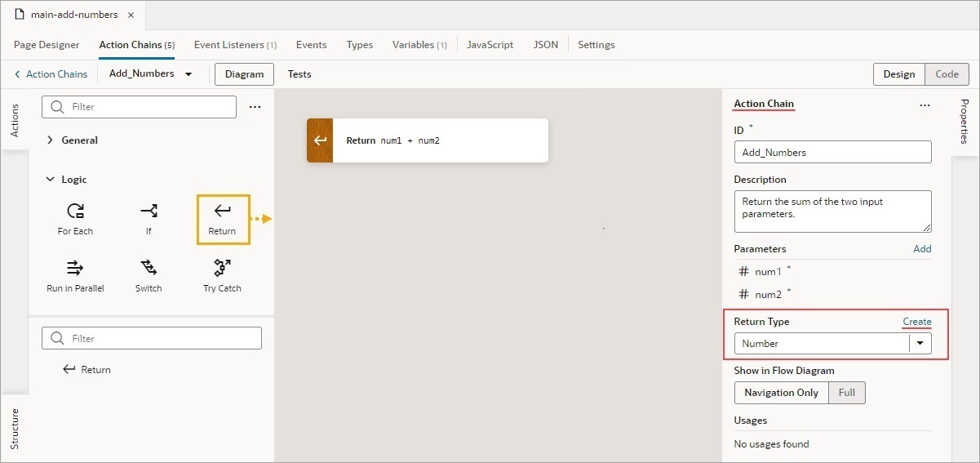The width and height of the screenshot is (980, 463).
Task: Open the Page Designer tab
Action: point(47,45)
